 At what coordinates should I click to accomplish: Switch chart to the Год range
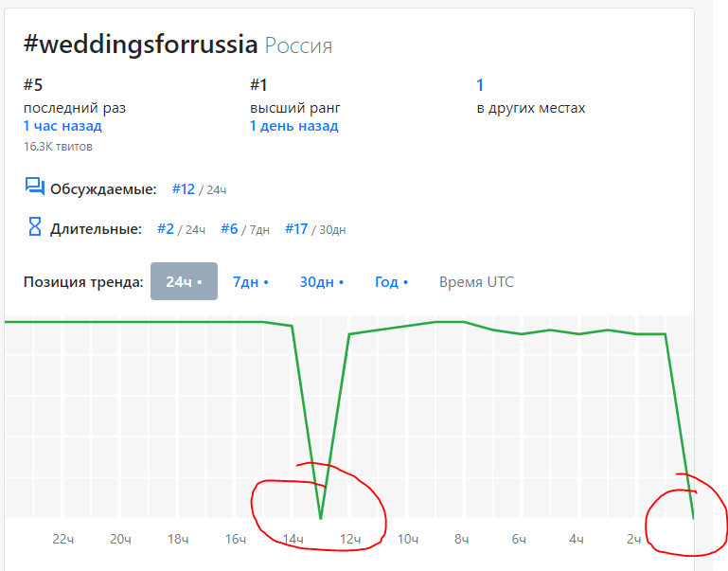(391, 282)
